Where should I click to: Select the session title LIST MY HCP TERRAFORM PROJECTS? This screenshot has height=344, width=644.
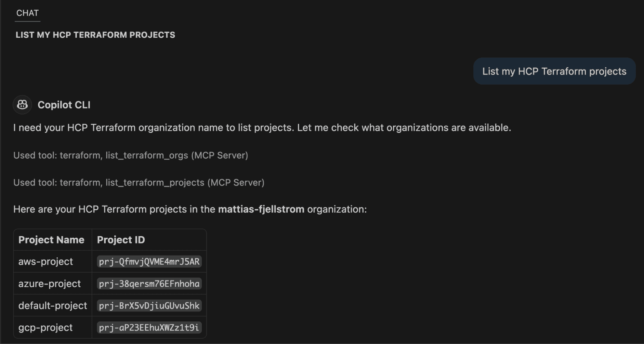click(x=95, y=35)
